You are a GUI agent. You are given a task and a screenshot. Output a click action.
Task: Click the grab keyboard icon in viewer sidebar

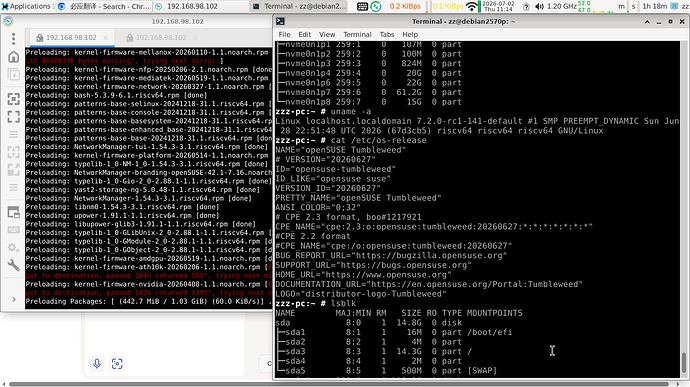pos(14,230)
